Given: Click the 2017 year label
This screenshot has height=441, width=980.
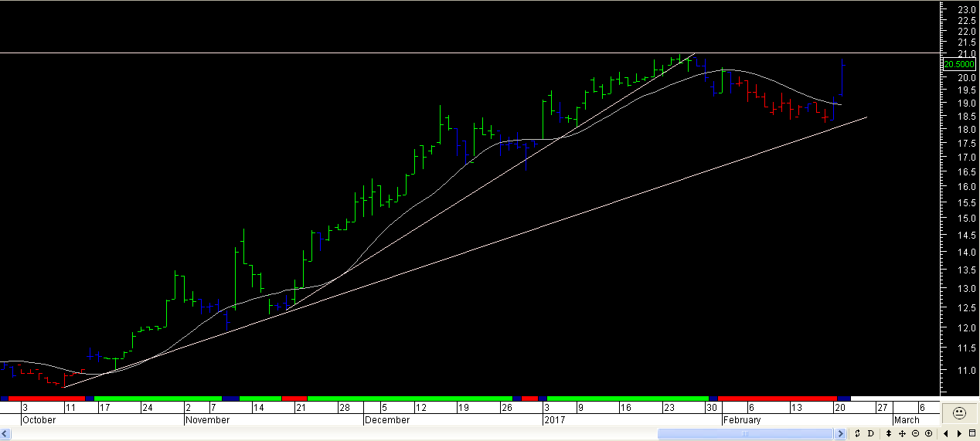Looking at the screenshot, I should [554, 420].
